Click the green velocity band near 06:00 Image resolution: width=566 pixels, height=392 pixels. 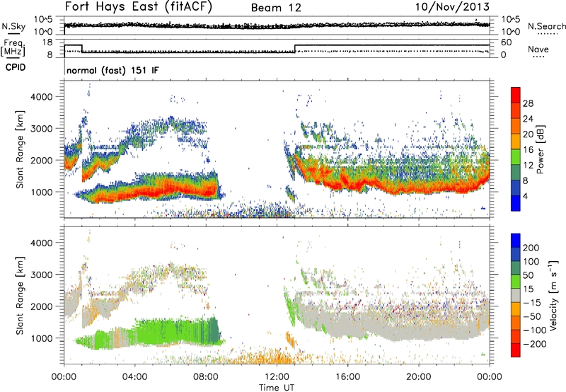coord(170,331)
